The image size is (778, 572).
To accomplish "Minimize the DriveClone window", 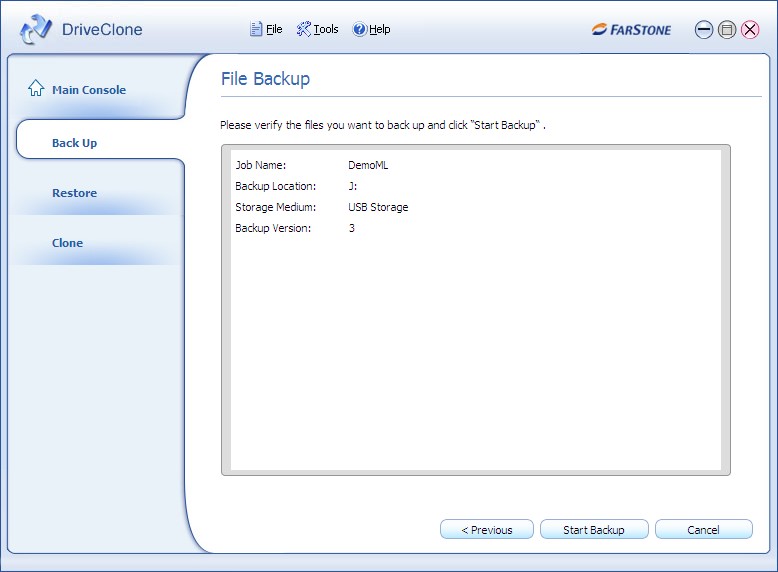I will pyautogui.click(x=704, y=30).
